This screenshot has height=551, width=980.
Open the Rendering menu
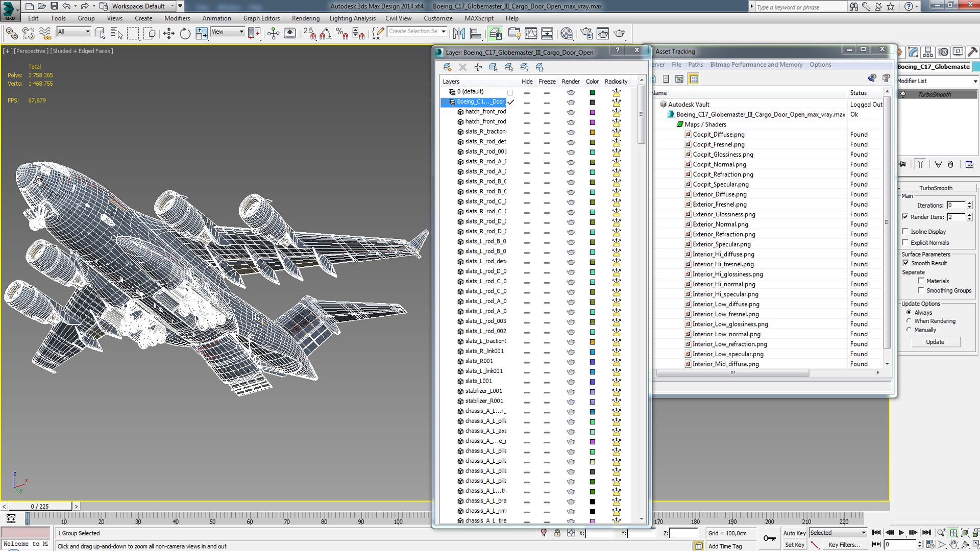pos(305,18)
